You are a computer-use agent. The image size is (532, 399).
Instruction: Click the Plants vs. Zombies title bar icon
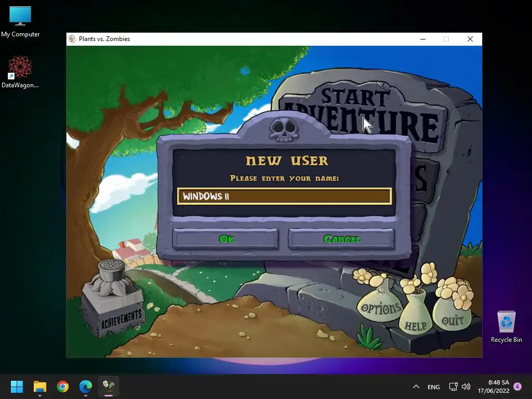tap(72, 39)
